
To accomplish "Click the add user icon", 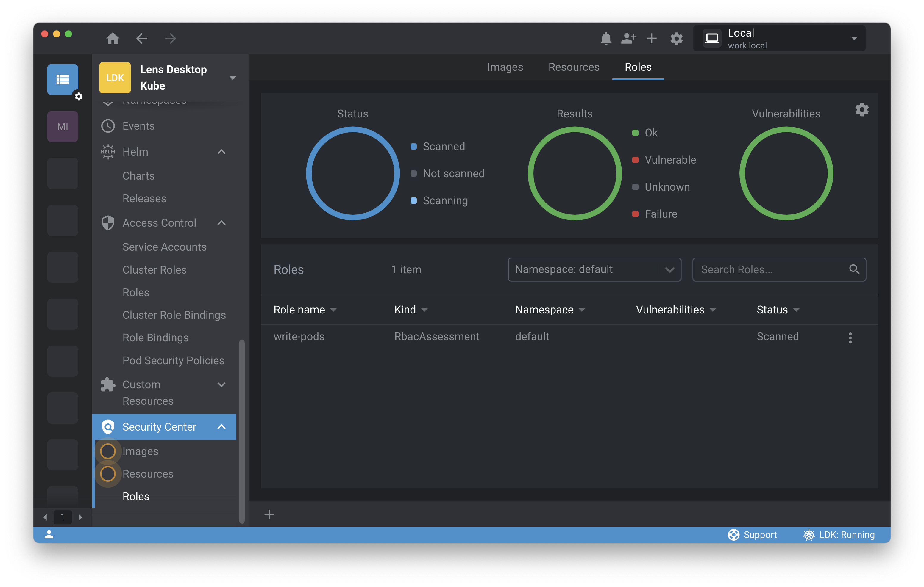I will 628,38.
